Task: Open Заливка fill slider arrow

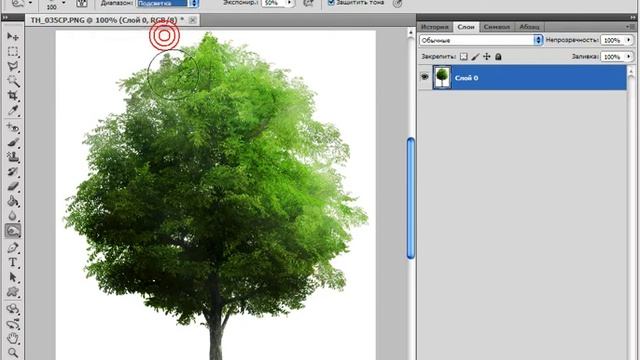Action: point(629,56)
